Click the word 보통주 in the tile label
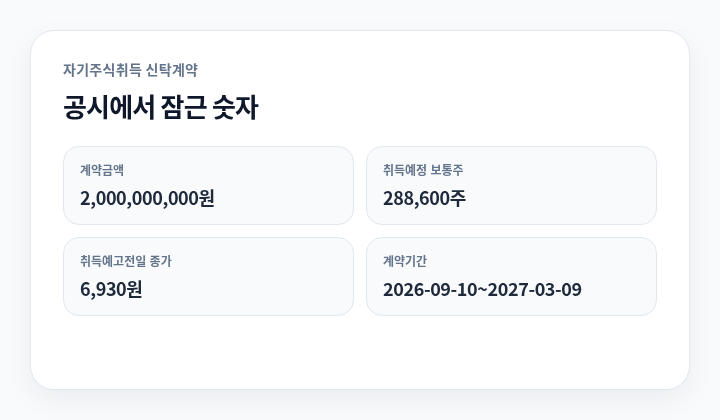Image resolution: width=720 pixels, height=420 pixels. (x=447, y=170)
